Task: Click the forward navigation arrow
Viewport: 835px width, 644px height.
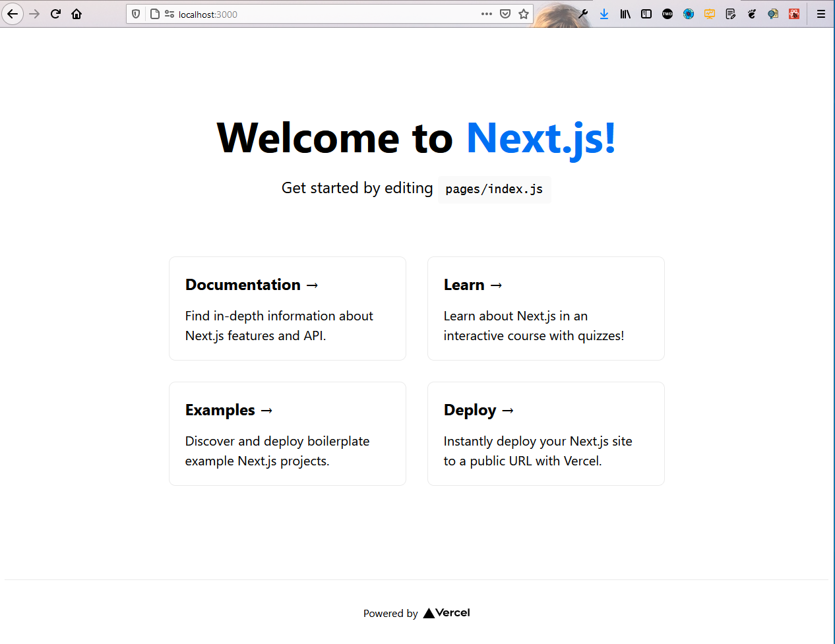Action: tap(35, 14)
